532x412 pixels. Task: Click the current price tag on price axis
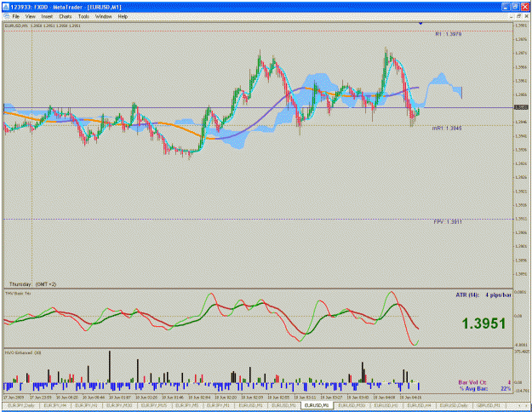pos(521,107)
